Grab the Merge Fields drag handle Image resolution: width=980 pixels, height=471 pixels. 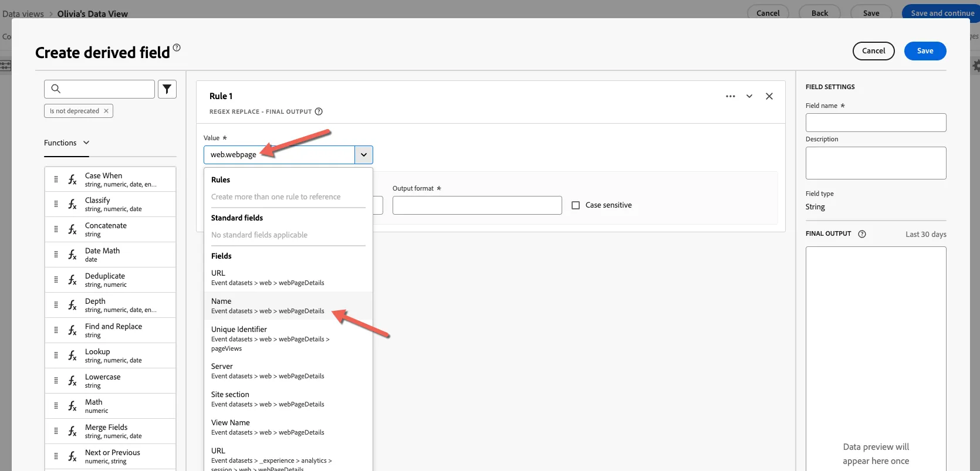tap(56, 431)
